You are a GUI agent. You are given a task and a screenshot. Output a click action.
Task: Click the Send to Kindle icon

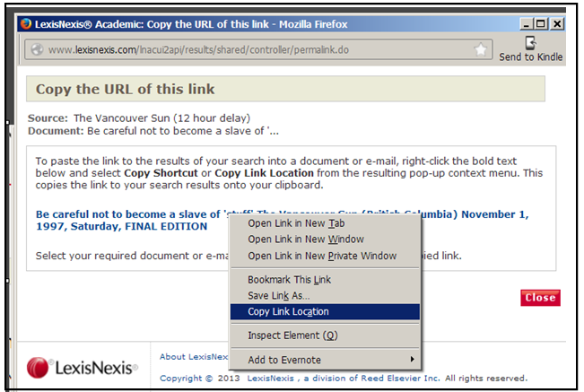tap(530, 43)
